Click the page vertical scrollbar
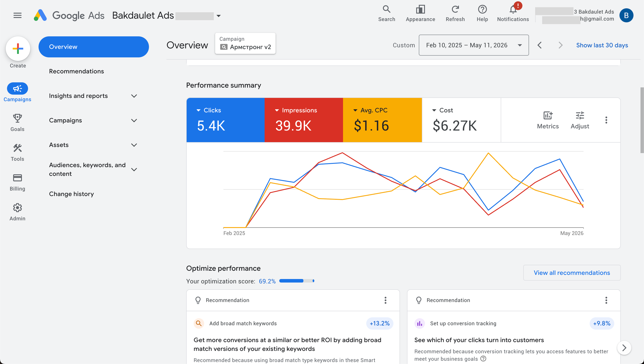The width and height of the screenshot is (644, 364). (x=642, y=120)
